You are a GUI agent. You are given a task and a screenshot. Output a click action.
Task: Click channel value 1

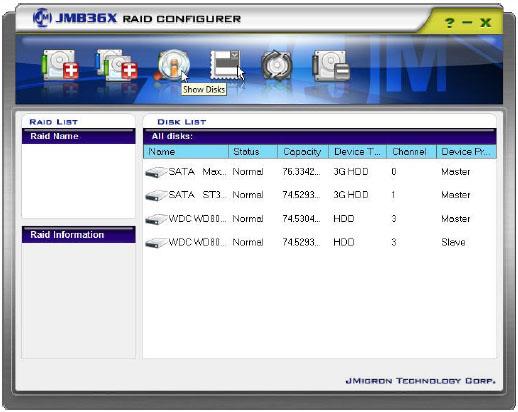[393, 195]
